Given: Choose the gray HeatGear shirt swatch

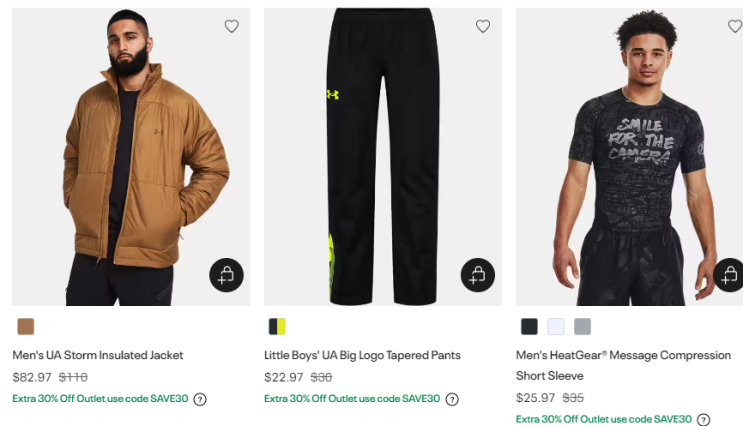Looking at the screenshot, I should click(583, 326).
